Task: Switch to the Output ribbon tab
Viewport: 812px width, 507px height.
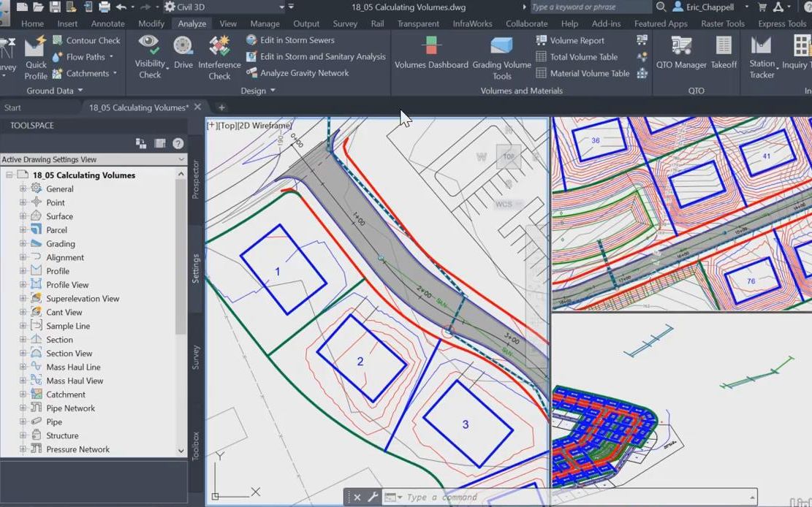Action: (306, 23)
